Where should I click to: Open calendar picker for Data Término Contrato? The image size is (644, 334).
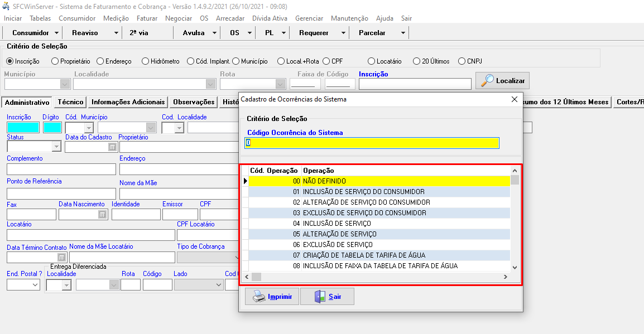61,257
